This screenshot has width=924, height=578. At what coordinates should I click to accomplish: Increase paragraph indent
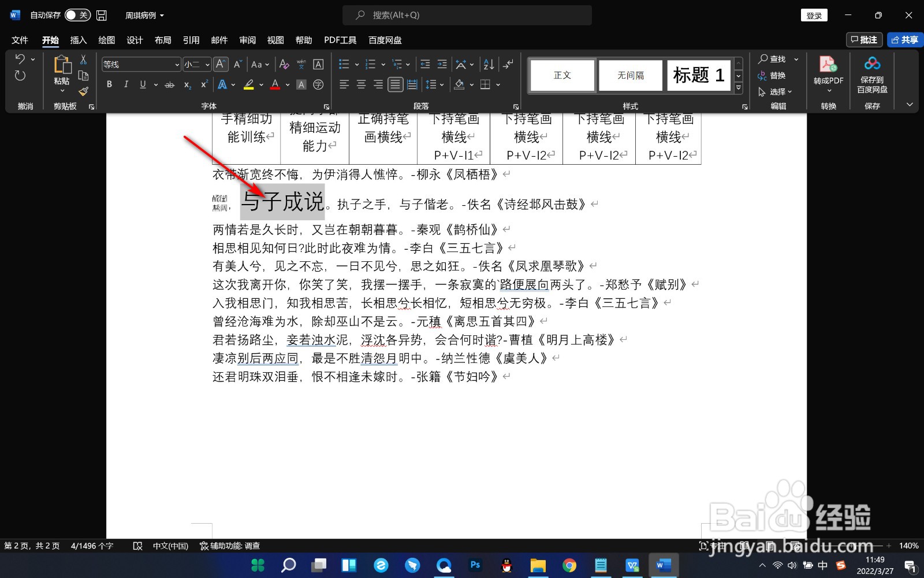click(442, 64)
